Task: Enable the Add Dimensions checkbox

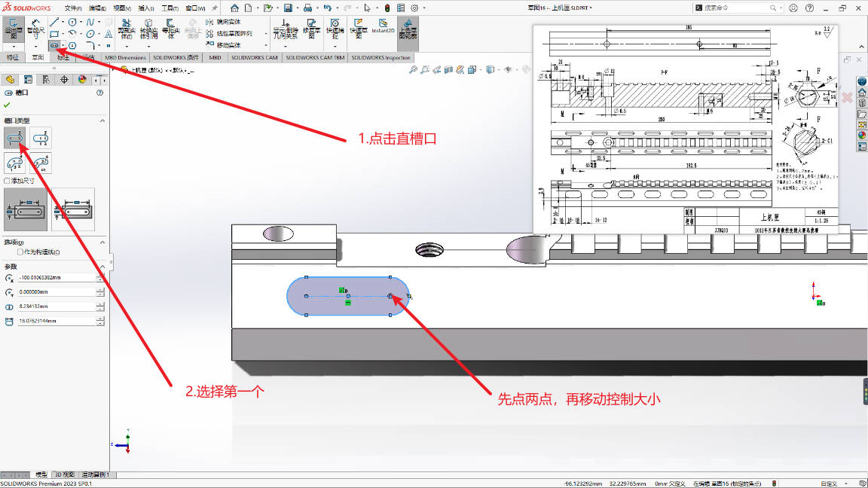Action: [x=8, y=181]
